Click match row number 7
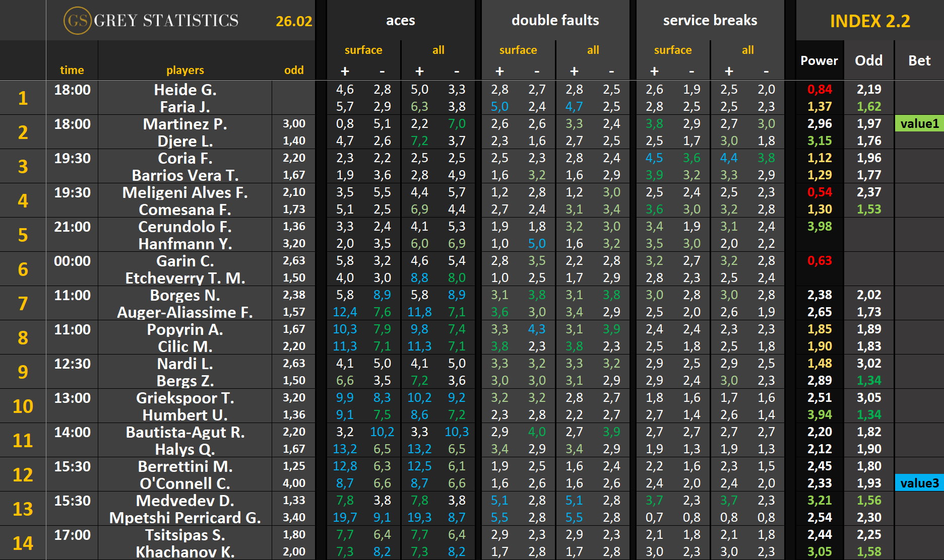 coord(23,304)
